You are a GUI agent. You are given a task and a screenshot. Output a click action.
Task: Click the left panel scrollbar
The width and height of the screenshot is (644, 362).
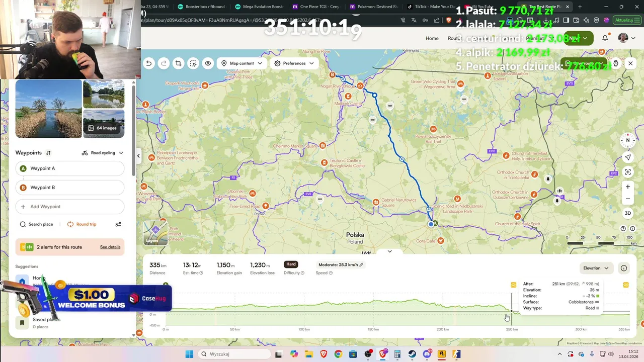pos(133,131)
